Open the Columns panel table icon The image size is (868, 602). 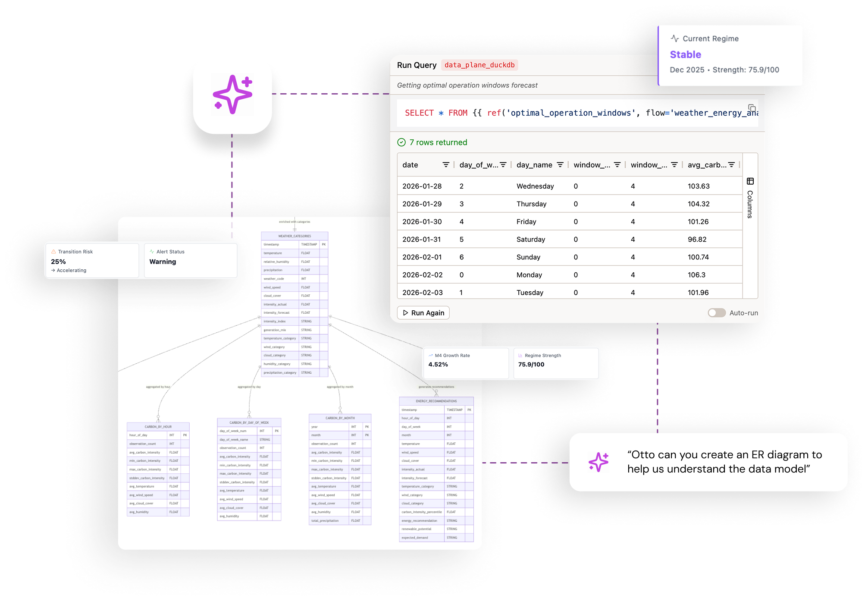750,181
